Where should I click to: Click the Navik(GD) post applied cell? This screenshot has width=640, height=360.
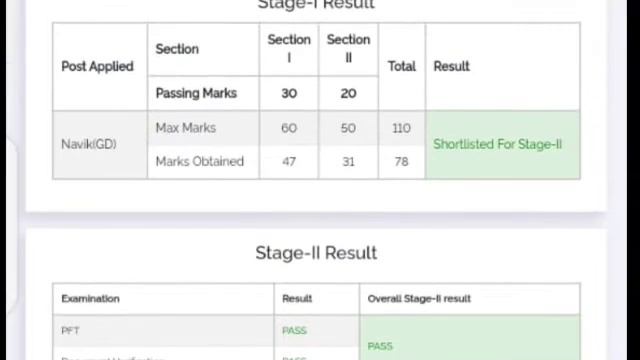tap(100, 144)
